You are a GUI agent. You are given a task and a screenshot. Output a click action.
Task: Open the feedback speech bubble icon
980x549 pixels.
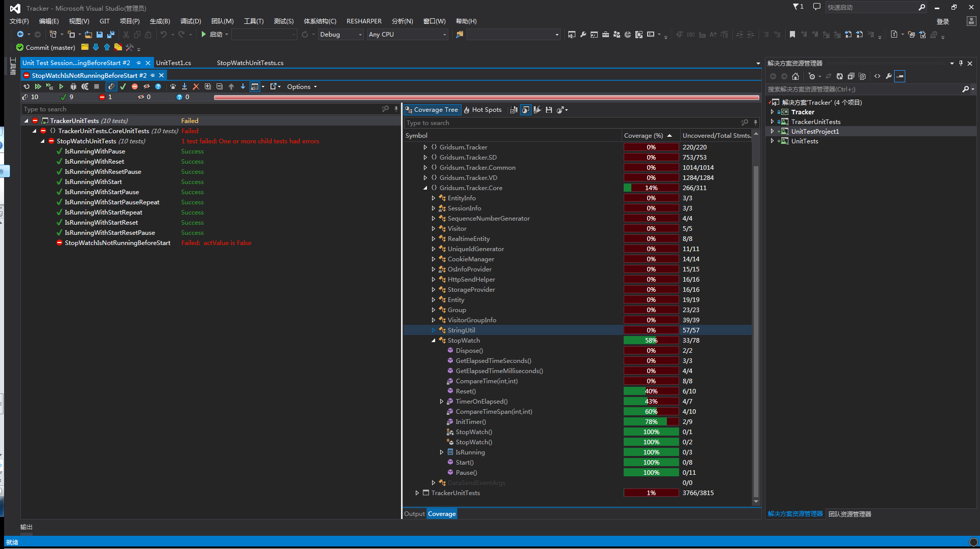[817, 7]
